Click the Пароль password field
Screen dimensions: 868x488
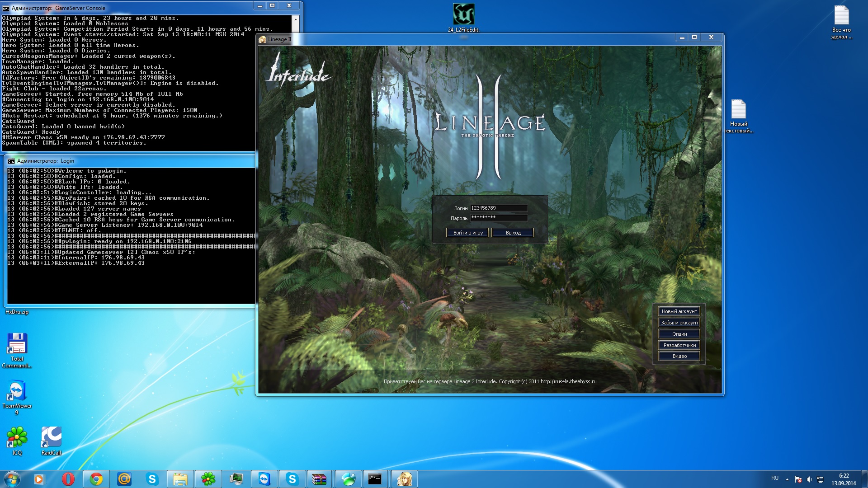tap(499, 217)
